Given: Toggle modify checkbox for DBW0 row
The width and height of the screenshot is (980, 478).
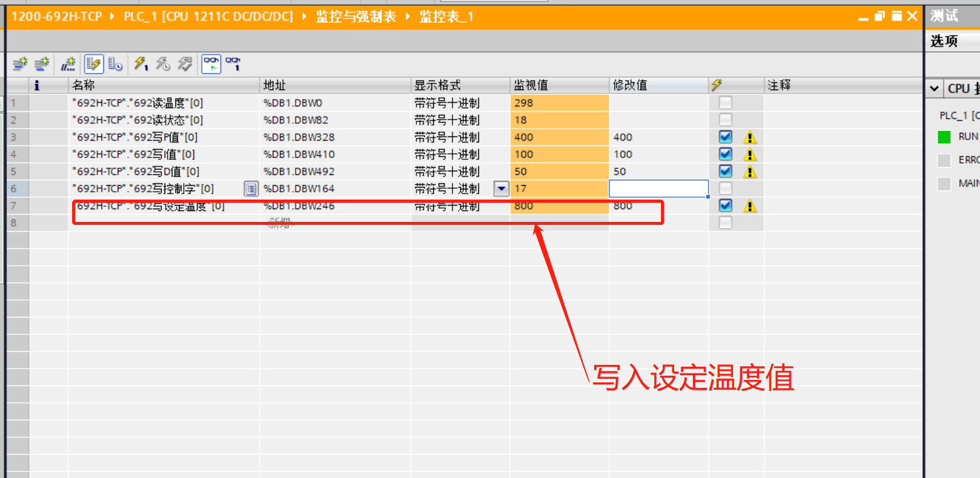Looking at the screenshot, I should click(725, 103).
